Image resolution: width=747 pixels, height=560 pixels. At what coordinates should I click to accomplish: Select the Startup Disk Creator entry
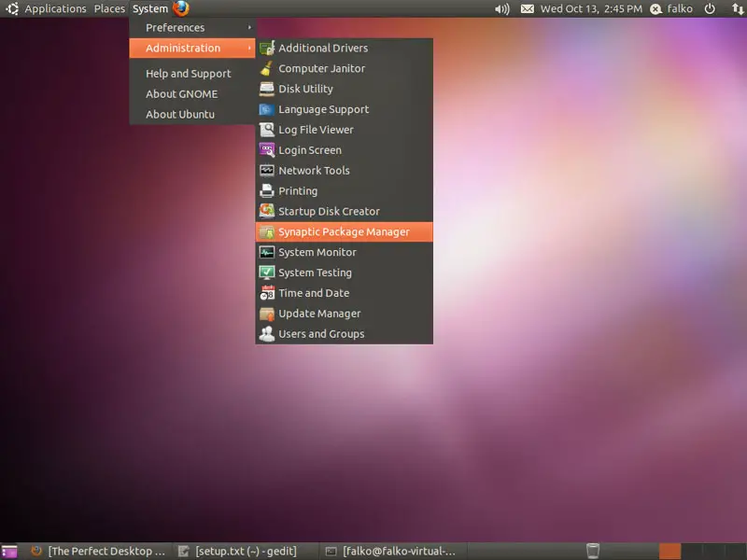click(344, 211)
